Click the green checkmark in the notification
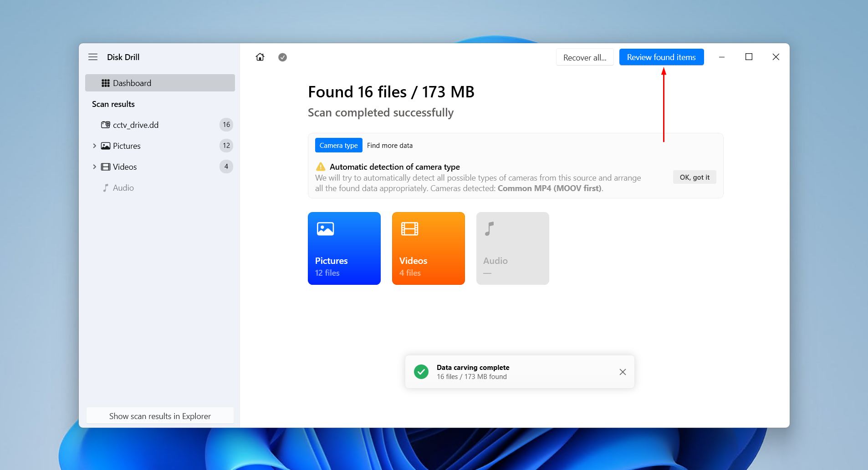 [421, 372]
